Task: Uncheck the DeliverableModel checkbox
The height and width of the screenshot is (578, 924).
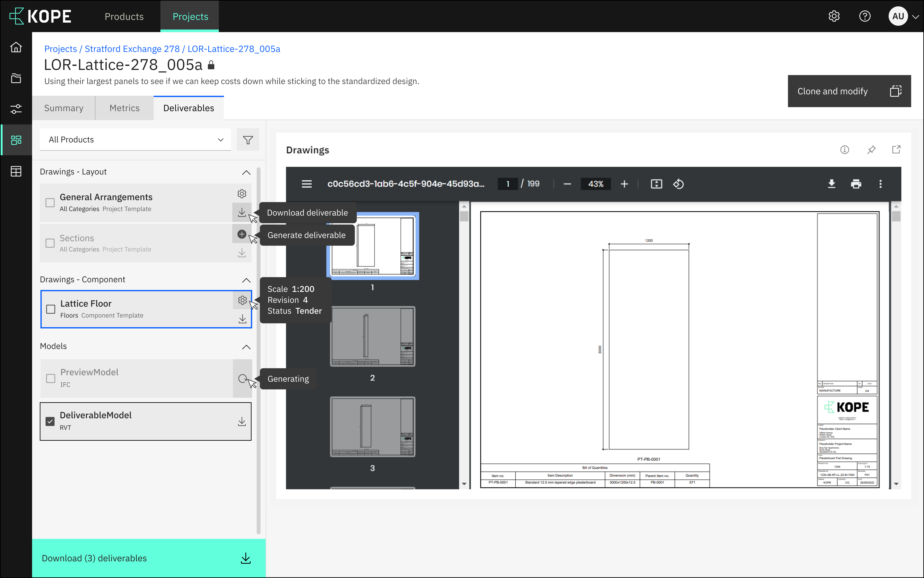Action: coord(50,421)
